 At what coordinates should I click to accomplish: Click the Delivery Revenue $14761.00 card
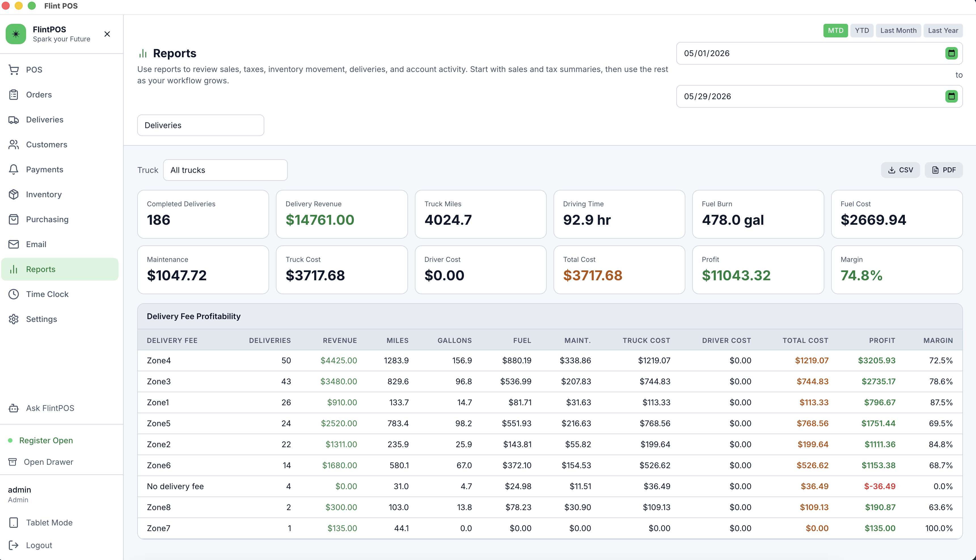[342, 214]
